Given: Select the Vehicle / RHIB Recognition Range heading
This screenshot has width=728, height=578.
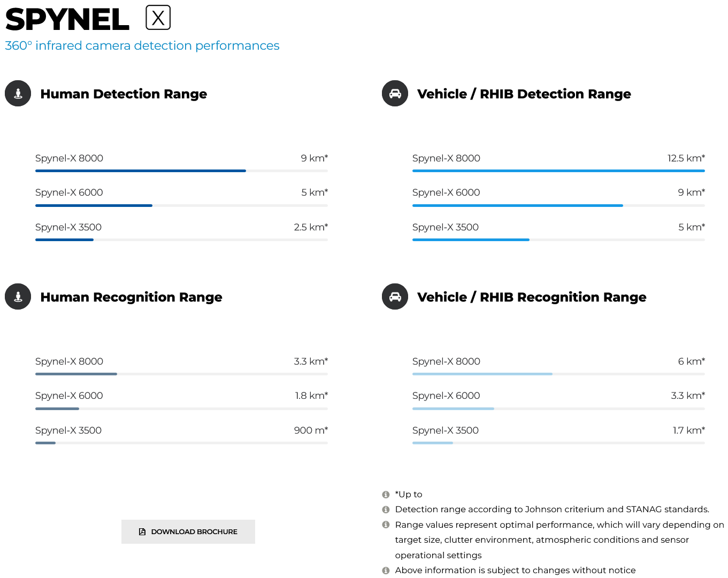Looking at the screenshot, I should coord(532,297).
